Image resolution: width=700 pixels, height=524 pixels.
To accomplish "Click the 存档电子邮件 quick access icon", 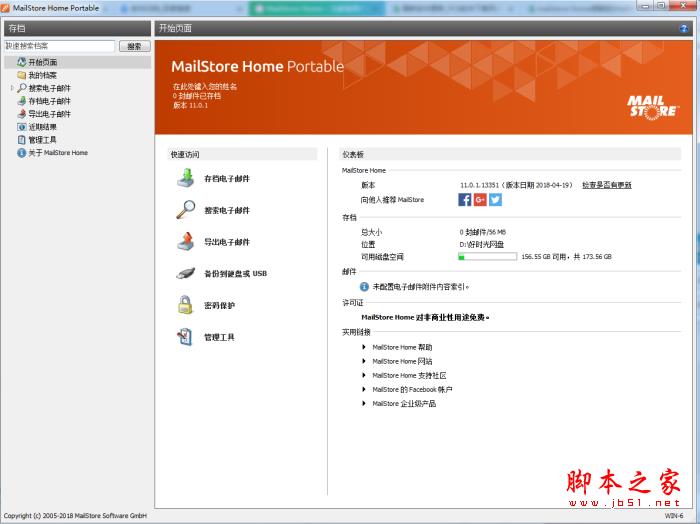I will pos(186,179).
